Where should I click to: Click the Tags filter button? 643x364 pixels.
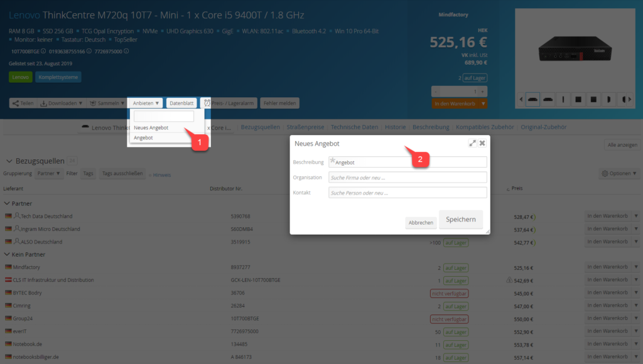tap(88, 173)
